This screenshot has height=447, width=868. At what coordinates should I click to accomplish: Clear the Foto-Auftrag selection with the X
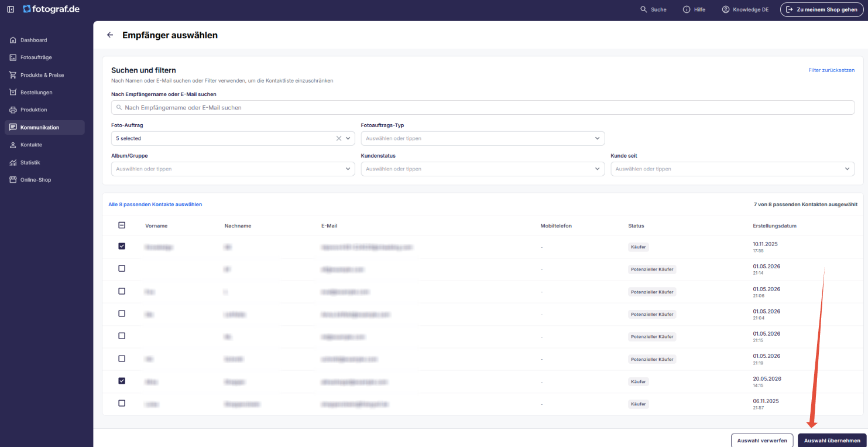[x=338, y=138]
